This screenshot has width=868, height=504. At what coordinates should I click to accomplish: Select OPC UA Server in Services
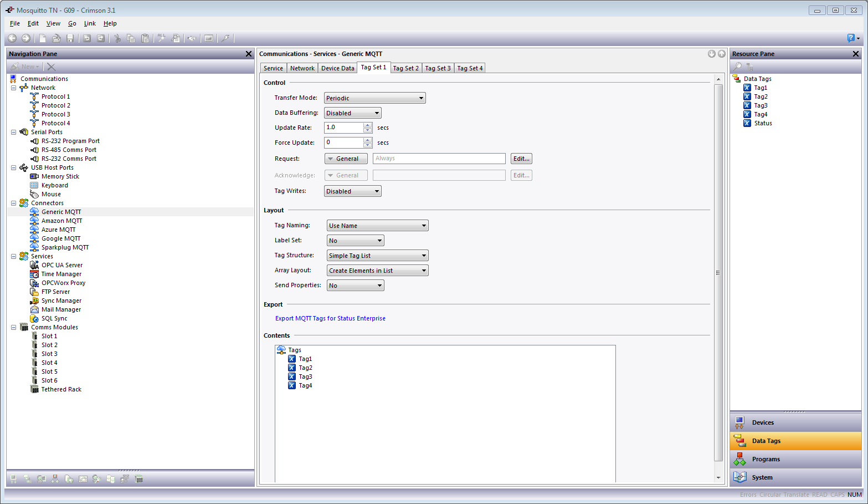(61, 265)
